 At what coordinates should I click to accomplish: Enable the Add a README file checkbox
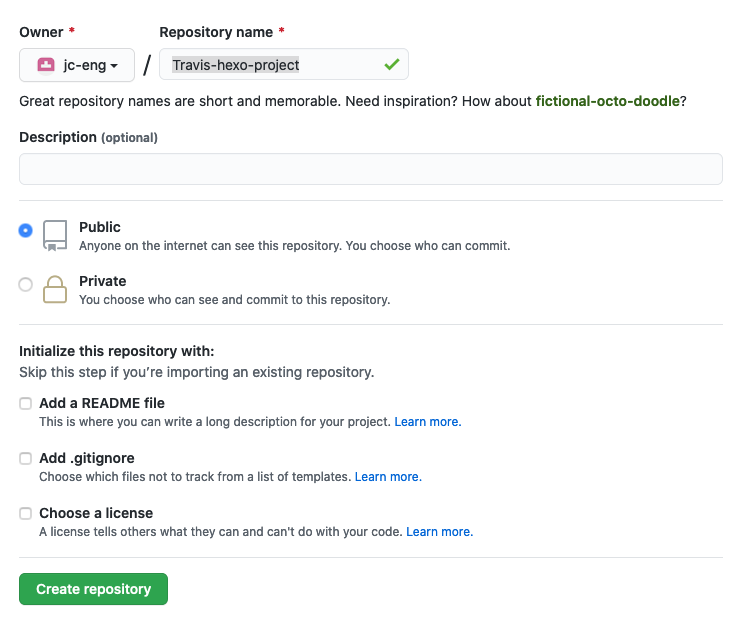click(26, 404)
